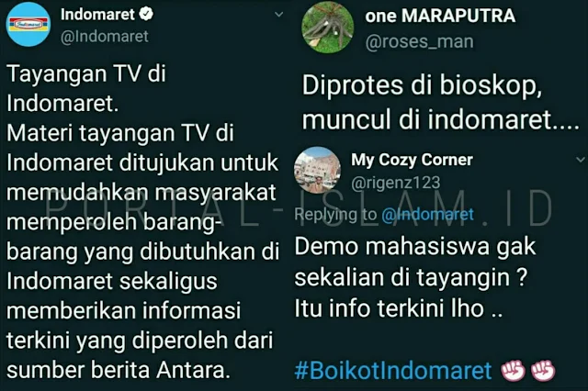This screenshot has height=391, width=588.
Task: Click the My Cozy Corner display name
Action: tap(412, 160)
